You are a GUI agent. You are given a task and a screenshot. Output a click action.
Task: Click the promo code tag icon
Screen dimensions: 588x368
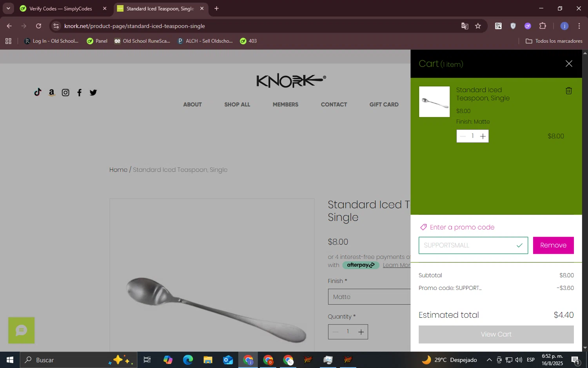click(423, 227)
